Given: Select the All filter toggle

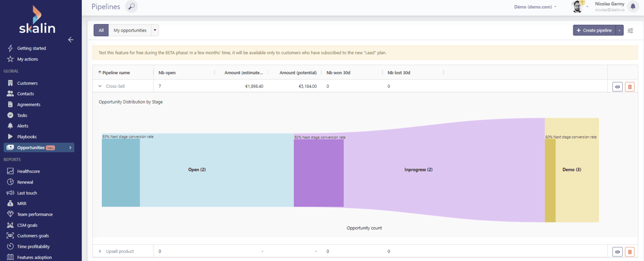Looking at the screenshot, I should 101,30.
